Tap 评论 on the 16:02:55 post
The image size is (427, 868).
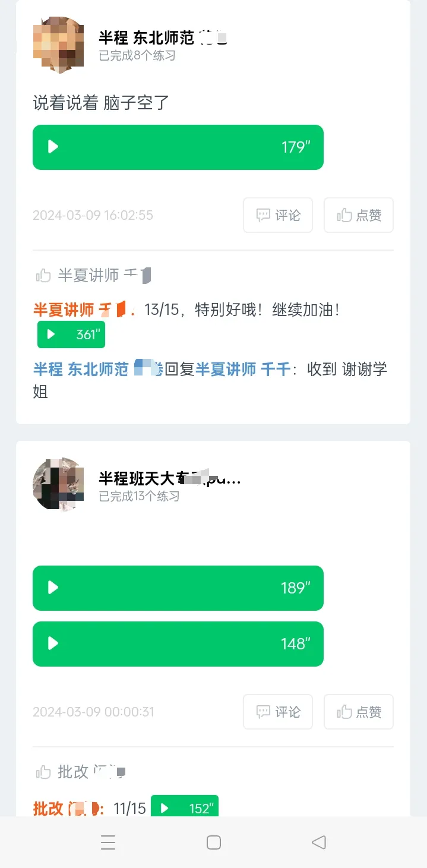pos(278,215)
